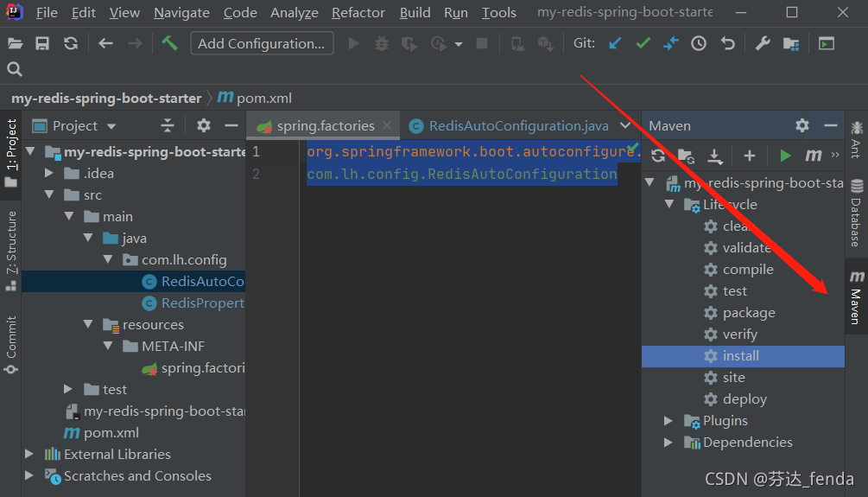Open Maven panel settings gear
The width and height of the screenshot is (868, 497).
tap(802, 126)
